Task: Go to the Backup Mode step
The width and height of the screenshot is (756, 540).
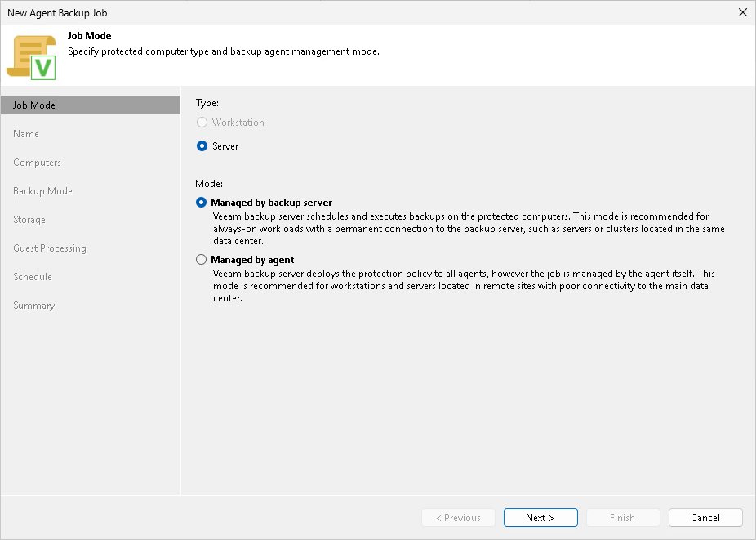Action: [43, 191]
